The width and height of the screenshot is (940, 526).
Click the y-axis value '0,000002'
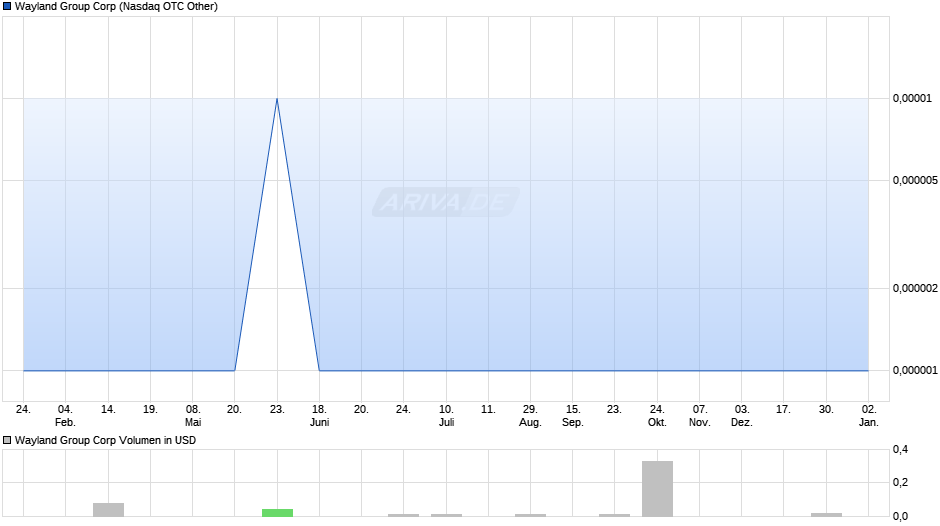pyautogui.click(x=915, y=288)
